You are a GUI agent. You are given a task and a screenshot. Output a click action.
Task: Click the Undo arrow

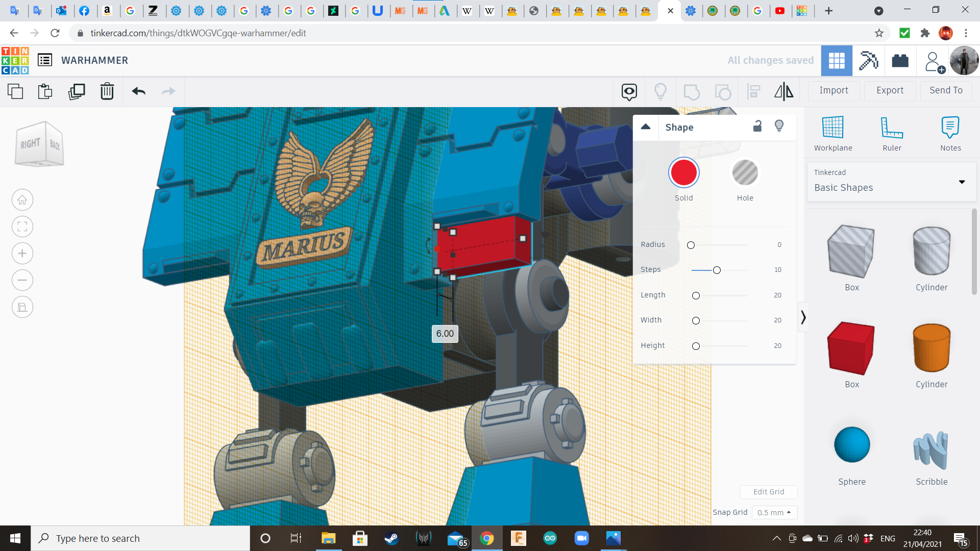pos(138,91)
